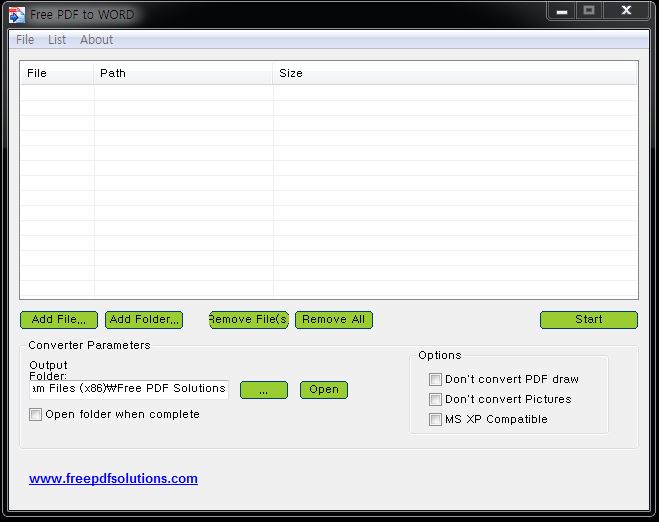Visit www.freepdfsolutions.com link
This screenshot has height=522, width=659.
[113, 479]
